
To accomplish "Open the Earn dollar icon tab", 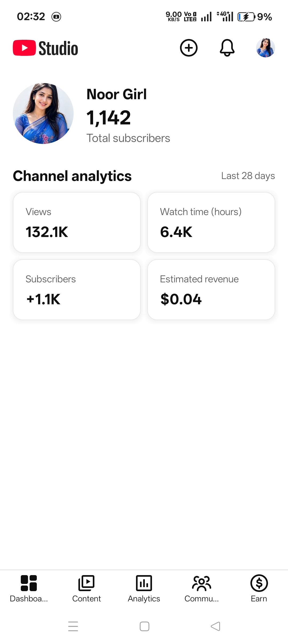I will point(259,583).
